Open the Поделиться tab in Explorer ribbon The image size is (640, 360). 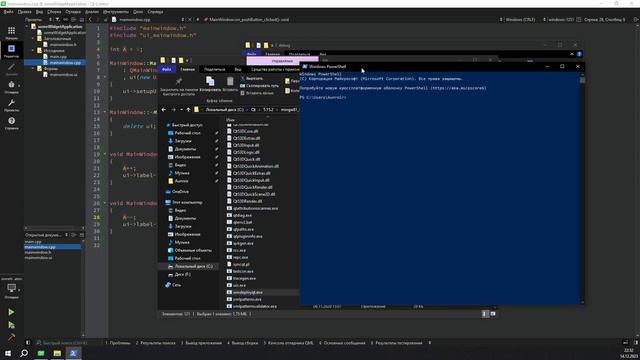(x=214, y=69)
